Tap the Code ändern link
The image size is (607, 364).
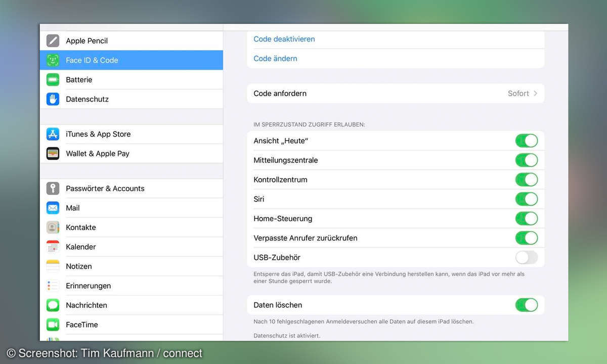(x=275, y=59)
